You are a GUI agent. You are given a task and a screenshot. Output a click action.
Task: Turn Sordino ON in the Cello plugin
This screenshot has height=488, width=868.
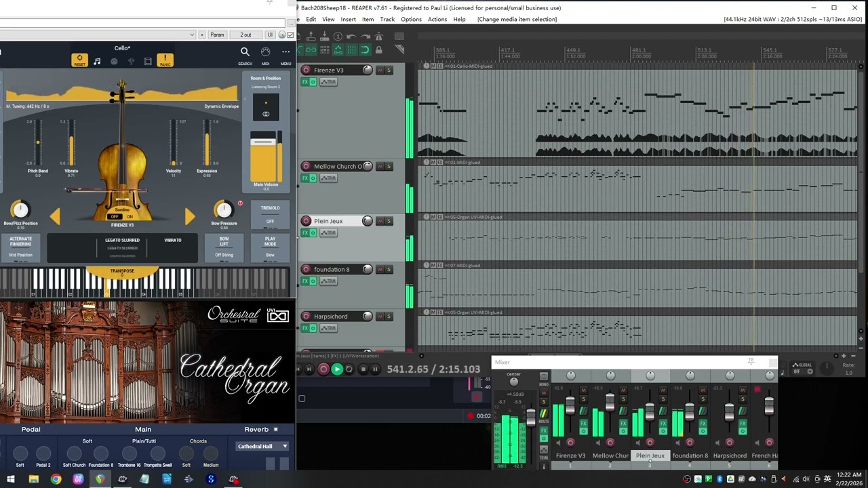tap(130, 217)
